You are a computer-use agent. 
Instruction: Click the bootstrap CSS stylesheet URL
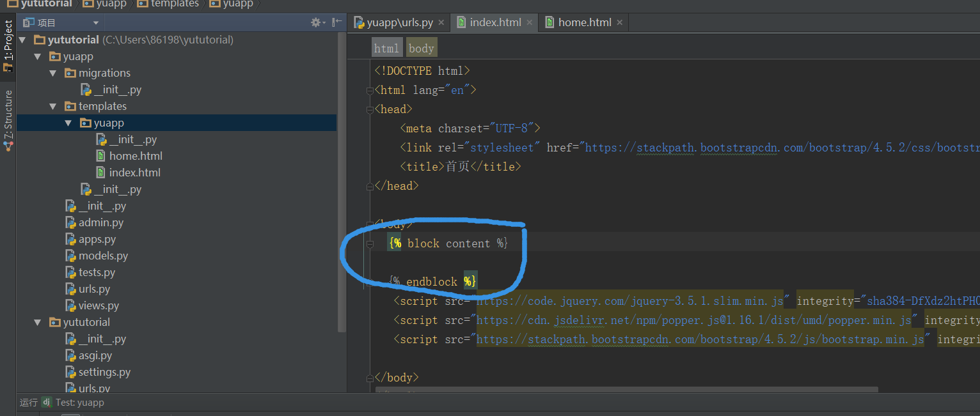tap(782, 148)
